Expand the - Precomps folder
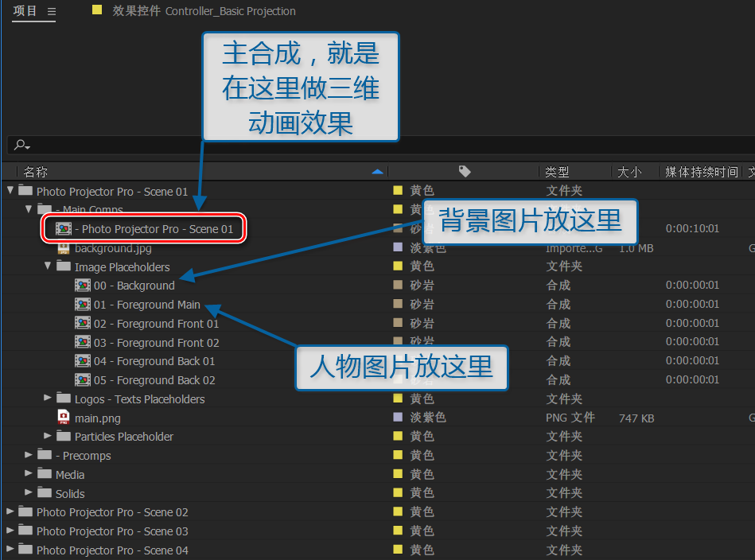The width and height of the screenshot is (755, 560). (29, 454)
